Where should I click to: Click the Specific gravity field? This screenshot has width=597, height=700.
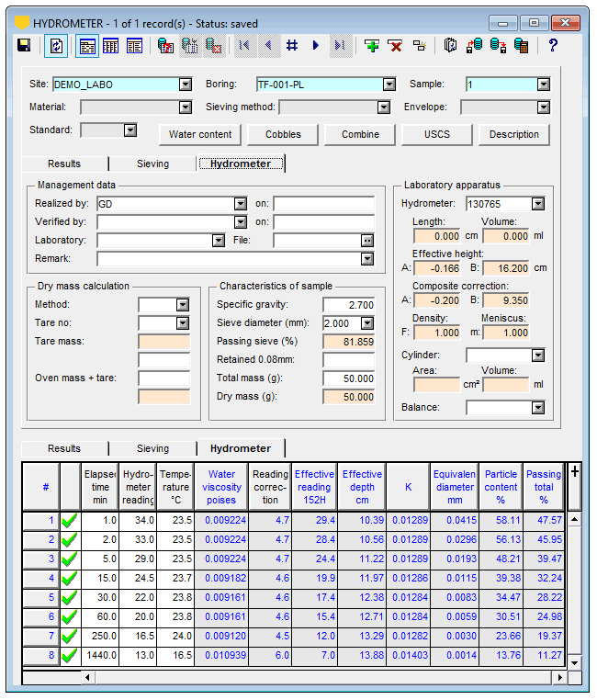[349, 305]
